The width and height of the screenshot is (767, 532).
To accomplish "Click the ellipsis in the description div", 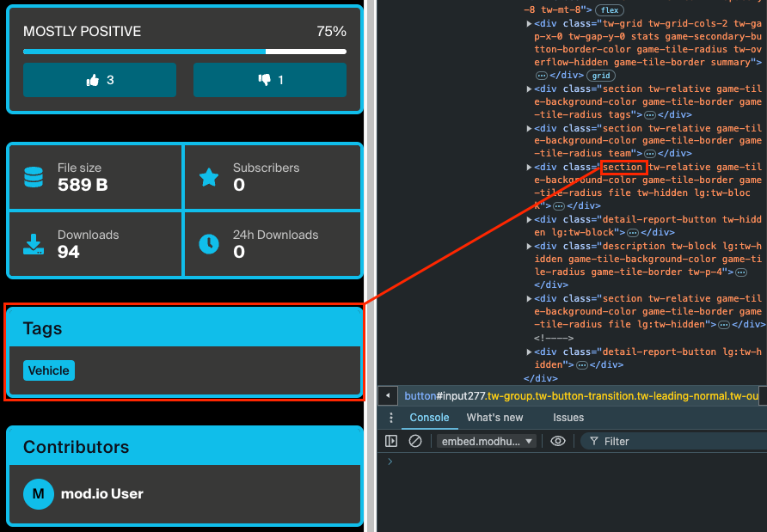I will click(741, 272).
